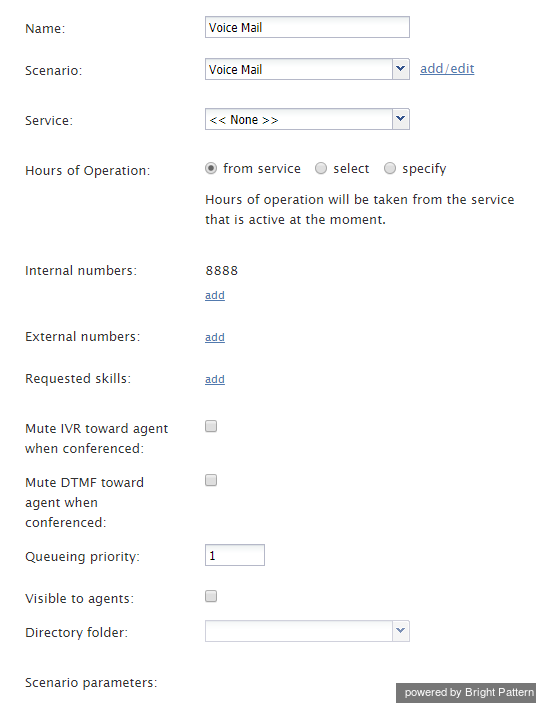
Task: Click the internal number 8888
Action: (221, 271)
